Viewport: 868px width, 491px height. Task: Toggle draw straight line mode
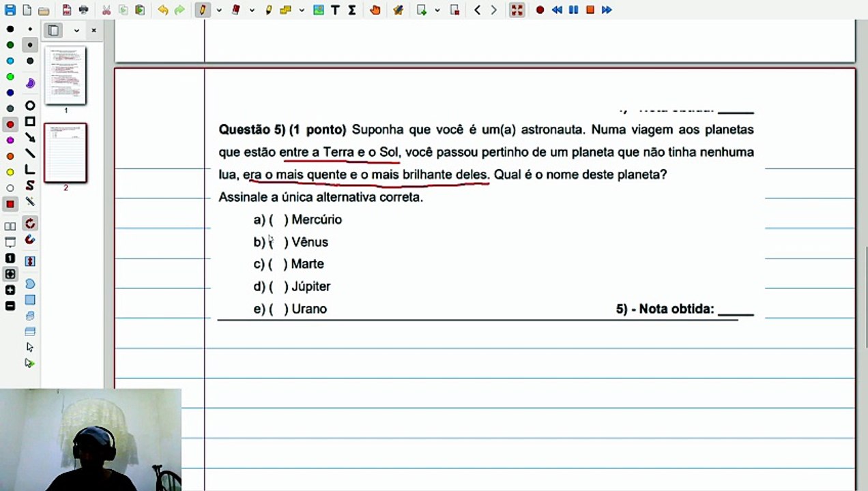(x=30, y=153)
